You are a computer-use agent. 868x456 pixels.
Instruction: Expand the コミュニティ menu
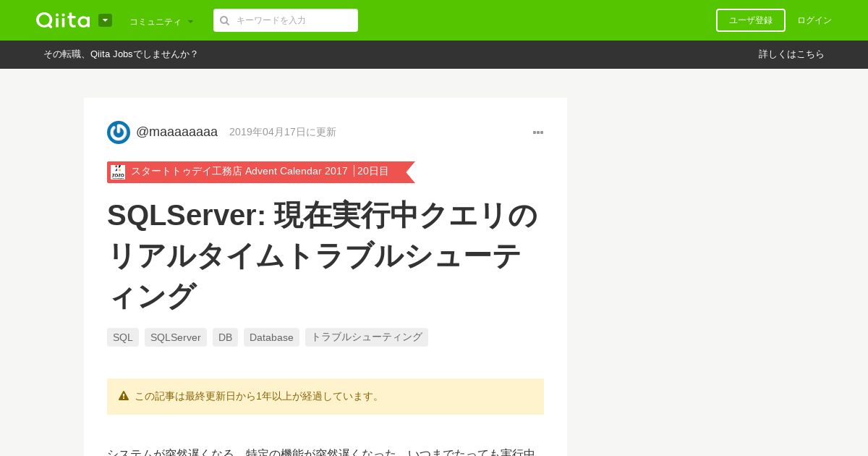161,21
